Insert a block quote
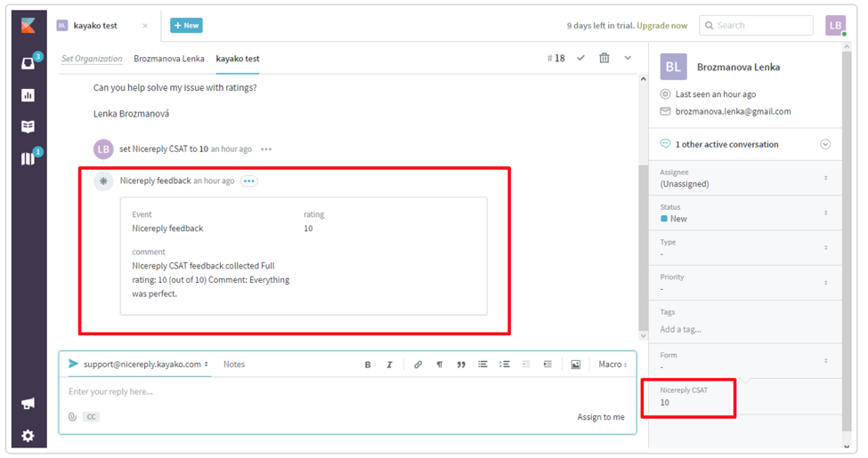The height and width of the screenshot is (458, 868). point(460,365)
